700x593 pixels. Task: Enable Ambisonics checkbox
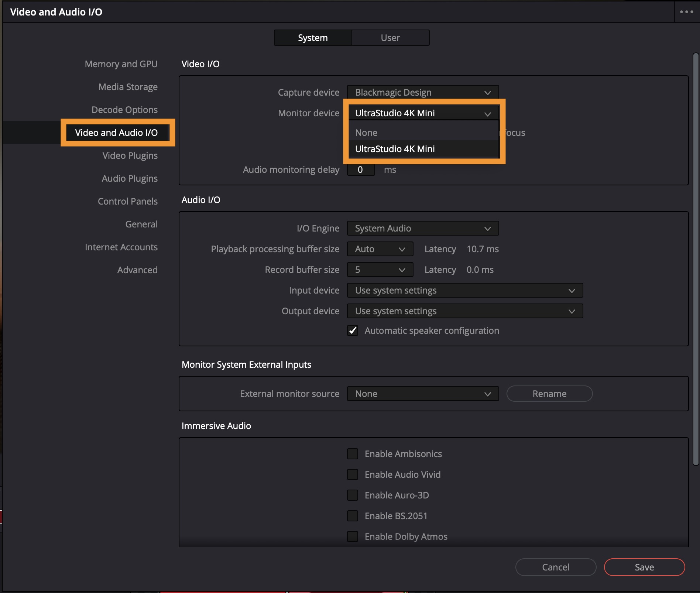353,453
